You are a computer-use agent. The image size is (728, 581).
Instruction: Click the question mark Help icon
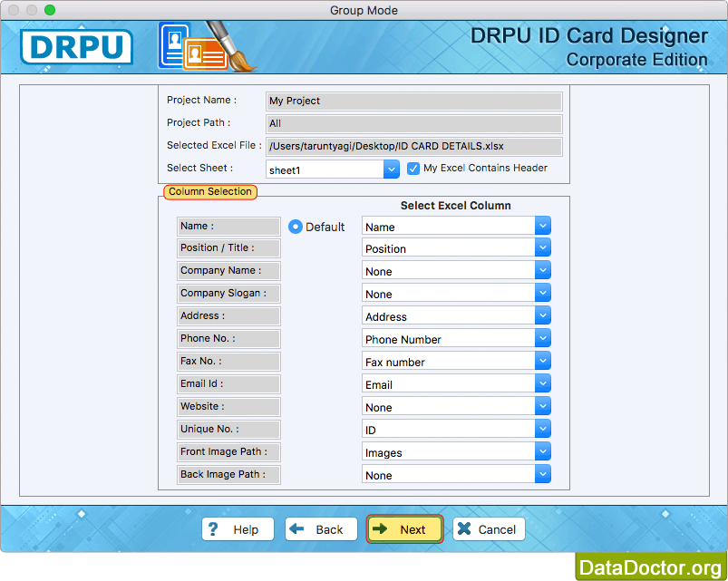[x=213, y=529]
